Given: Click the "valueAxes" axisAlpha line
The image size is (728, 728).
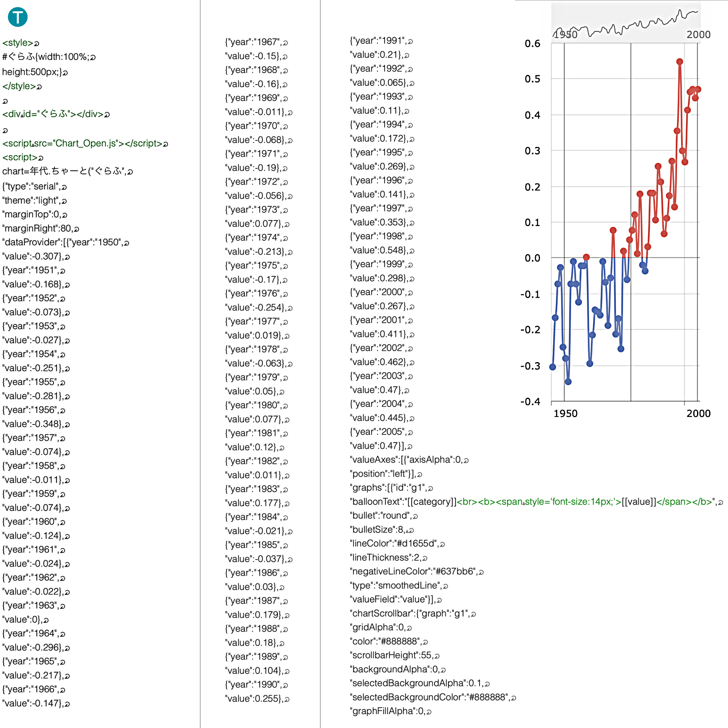Looking at the screenshot, I should click(409, 460).
